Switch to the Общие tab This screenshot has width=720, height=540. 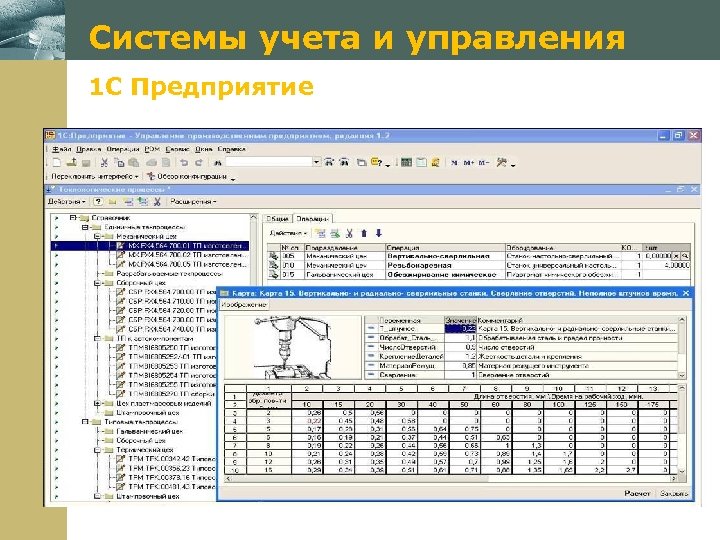coord(278,219)
